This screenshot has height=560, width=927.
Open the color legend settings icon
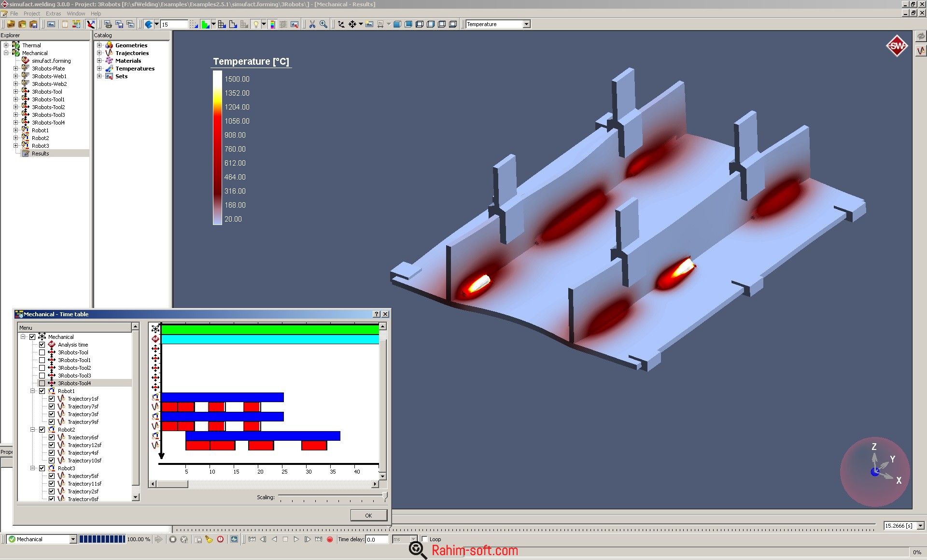point(273,24)
